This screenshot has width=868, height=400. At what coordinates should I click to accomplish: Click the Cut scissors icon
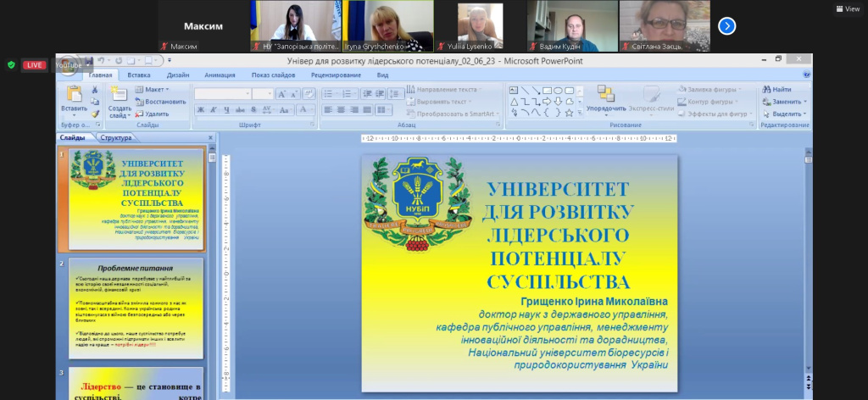pos(95,90)
